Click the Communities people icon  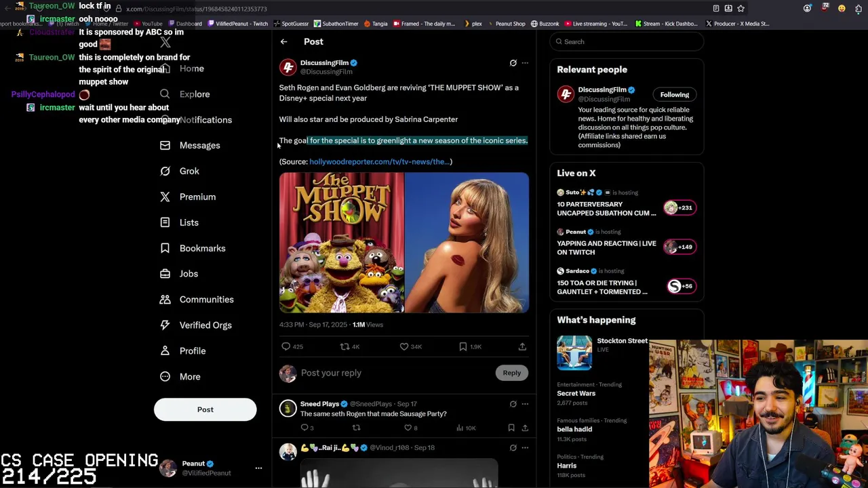[165, 300]
